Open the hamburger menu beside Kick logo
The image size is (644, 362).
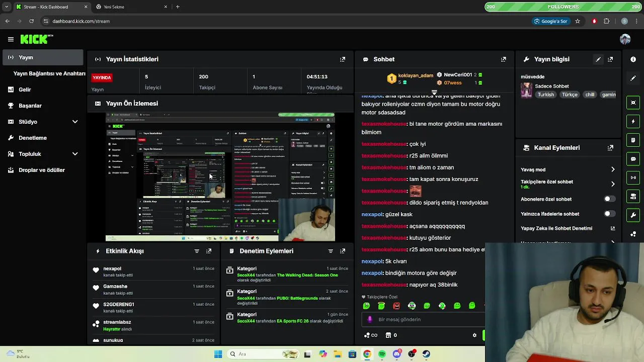11,39
